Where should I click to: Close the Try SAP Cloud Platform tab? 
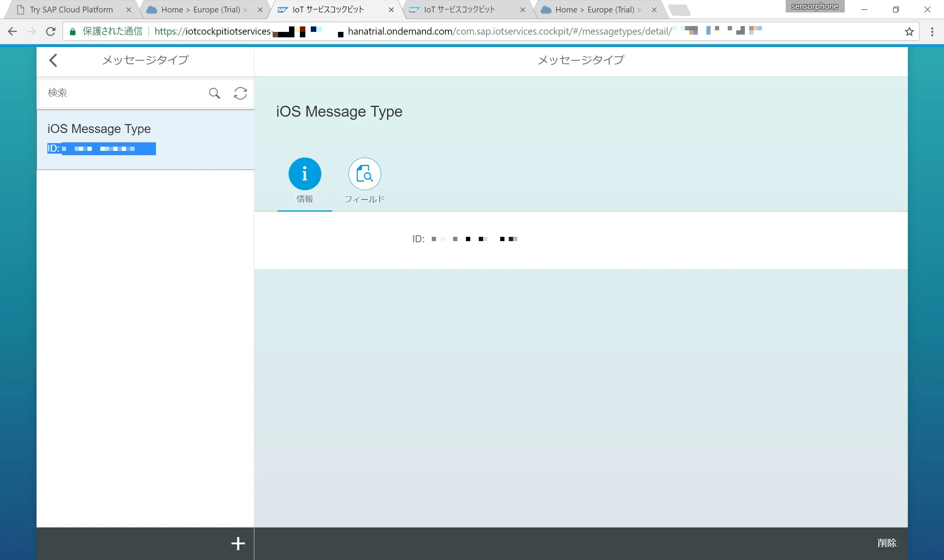coord(129,10)
